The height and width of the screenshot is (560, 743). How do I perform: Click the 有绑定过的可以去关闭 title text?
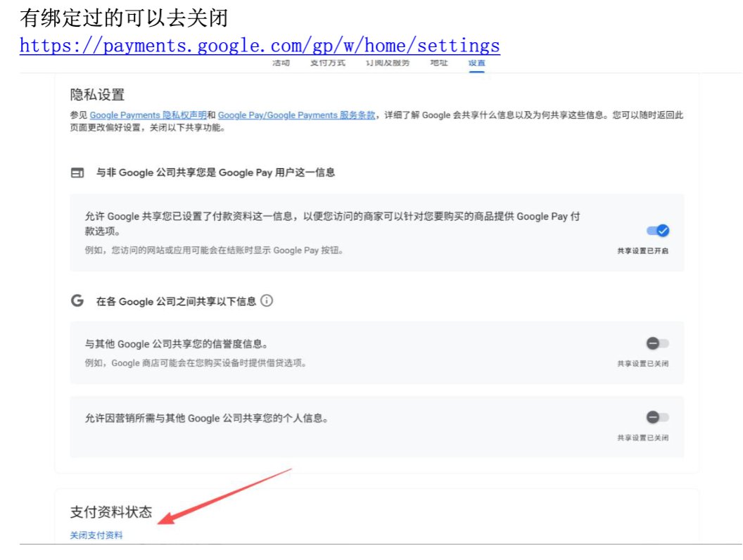point(124,18)
